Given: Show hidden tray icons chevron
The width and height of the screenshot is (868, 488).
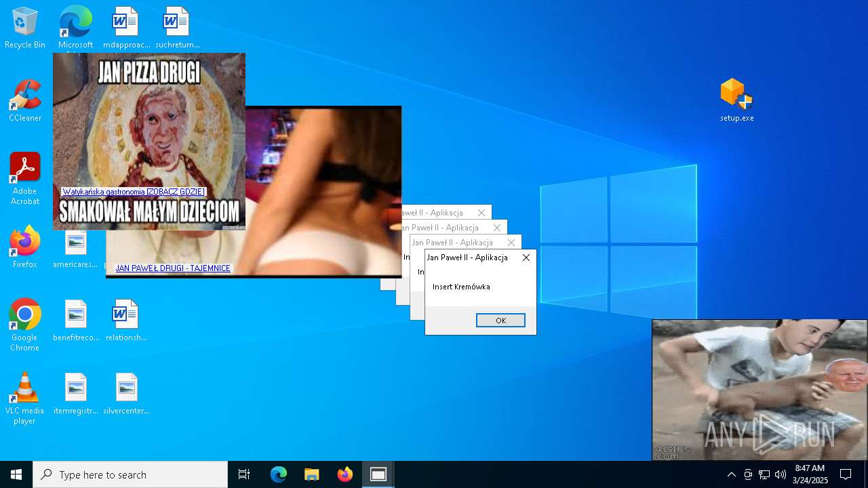Looking at the screenshot, I should pos(731,474).
